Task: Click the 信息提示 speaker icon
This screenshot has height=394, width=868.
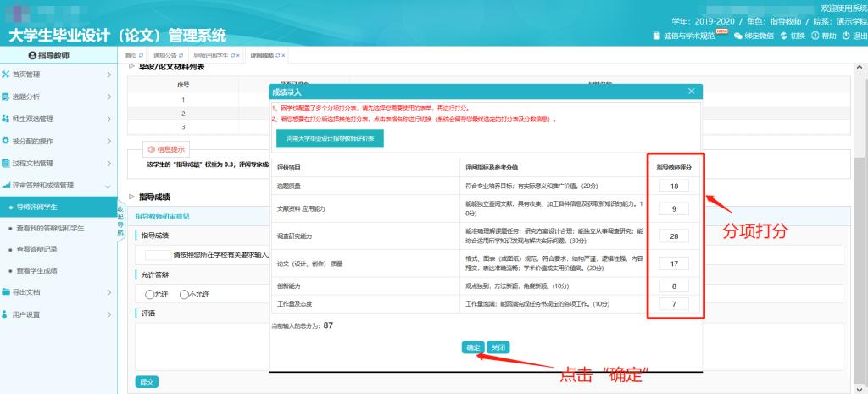Action: (x=152, y=149)
